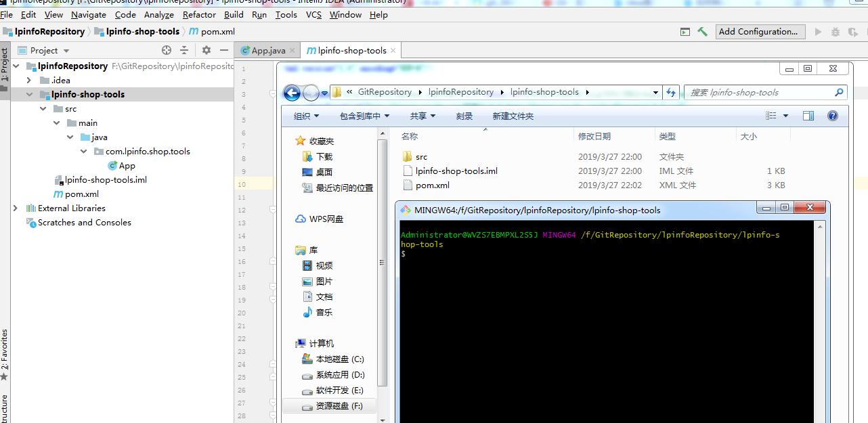Click the folder icon in the Explorer address bar
Image resolution: width=868 pixels, height=423 pixels.
337,92
